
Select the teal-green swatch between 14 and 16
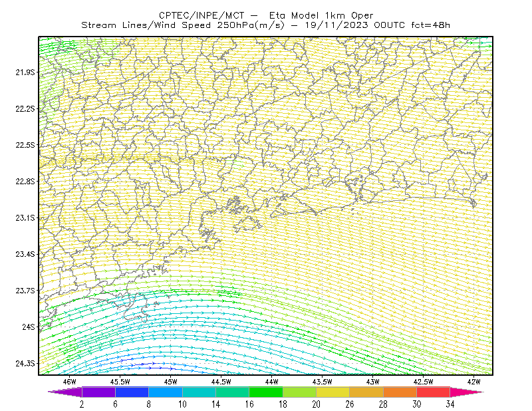tap(232, 392)
